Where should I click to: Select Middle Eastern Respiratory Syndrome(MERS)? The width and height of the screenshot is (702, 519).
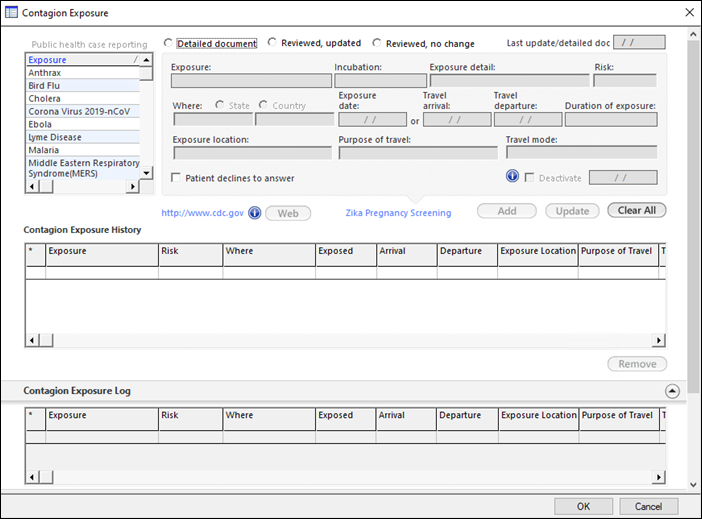coord(83,168)
